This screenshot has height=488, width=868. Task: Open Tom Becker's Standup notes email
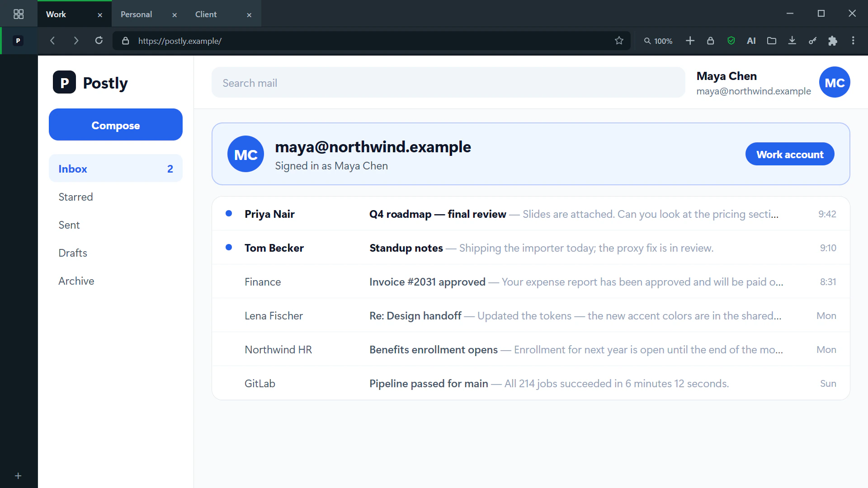(531, 248)
